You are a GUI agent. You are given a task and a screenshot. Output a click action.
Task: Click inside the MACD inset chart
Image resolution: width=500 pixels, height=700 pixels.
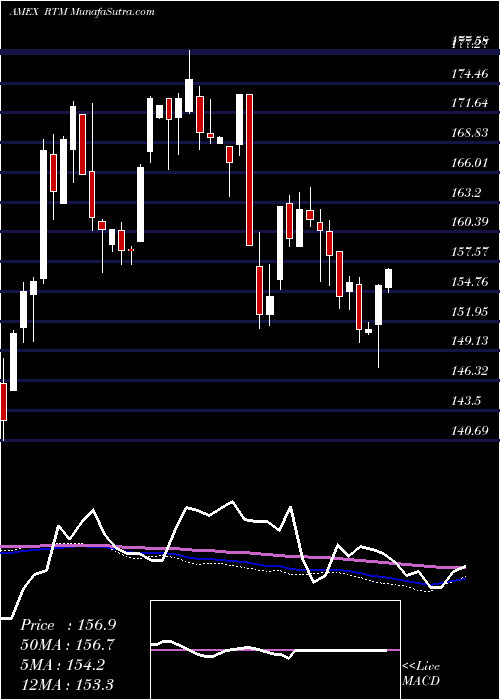coord(275,650)
